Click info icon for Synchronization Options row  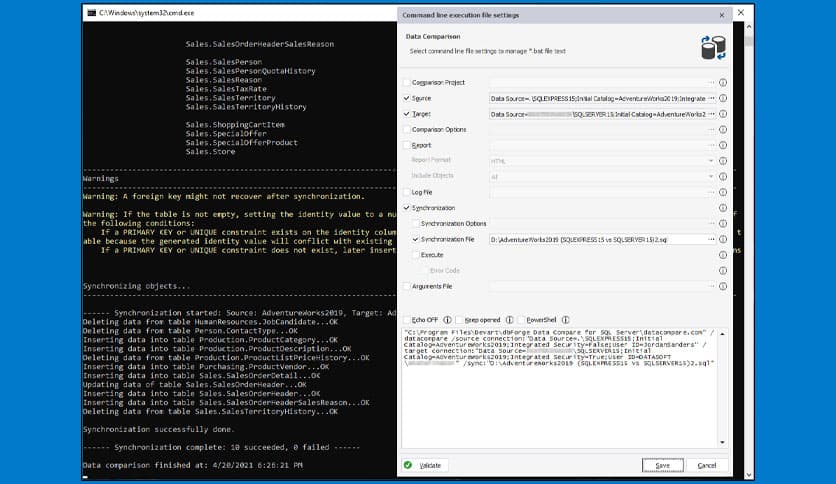point(723,223)
